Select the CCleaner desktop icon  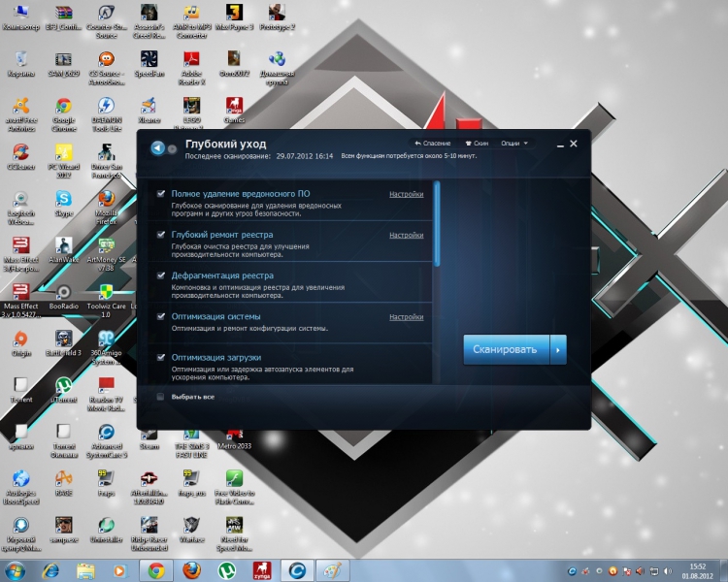coord(17,153)
